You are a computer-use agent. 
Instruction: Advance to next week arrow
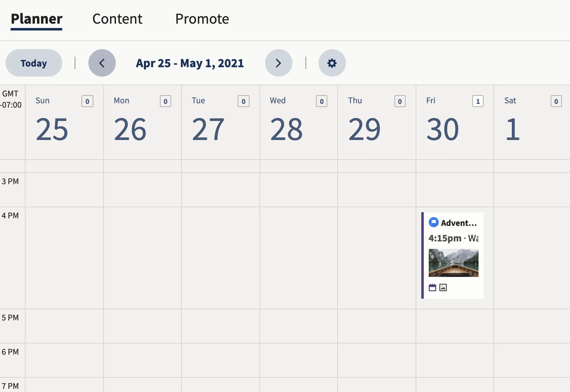point(278,63)
